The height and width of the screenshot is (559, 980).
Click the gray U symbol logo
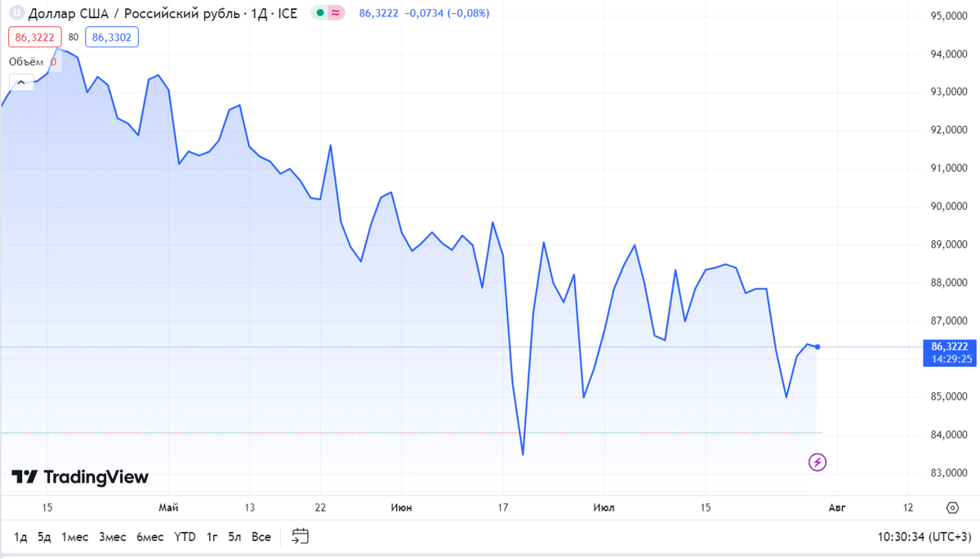pos(15,14)
